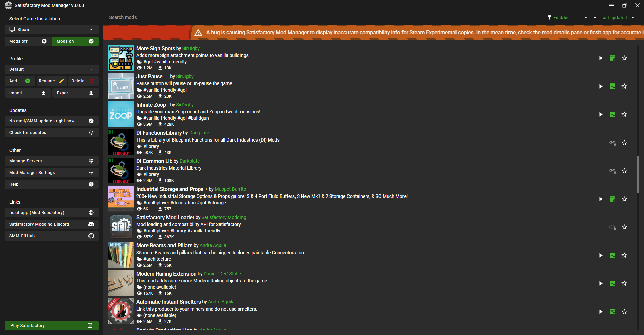Click installed icon for Automatic Instant Smelters
The image size is (644, 335).
(612, 312)
